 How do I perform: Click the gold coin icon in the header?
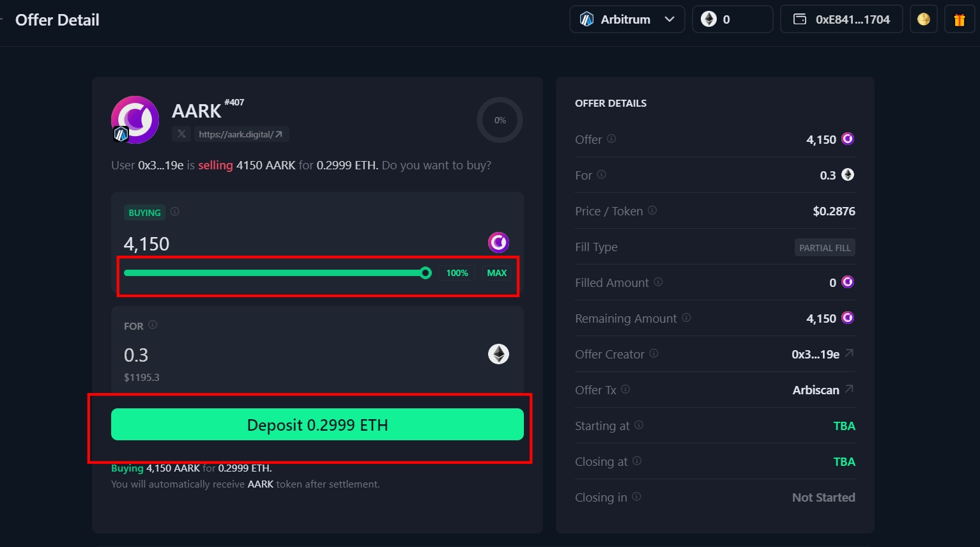point(923,19)
